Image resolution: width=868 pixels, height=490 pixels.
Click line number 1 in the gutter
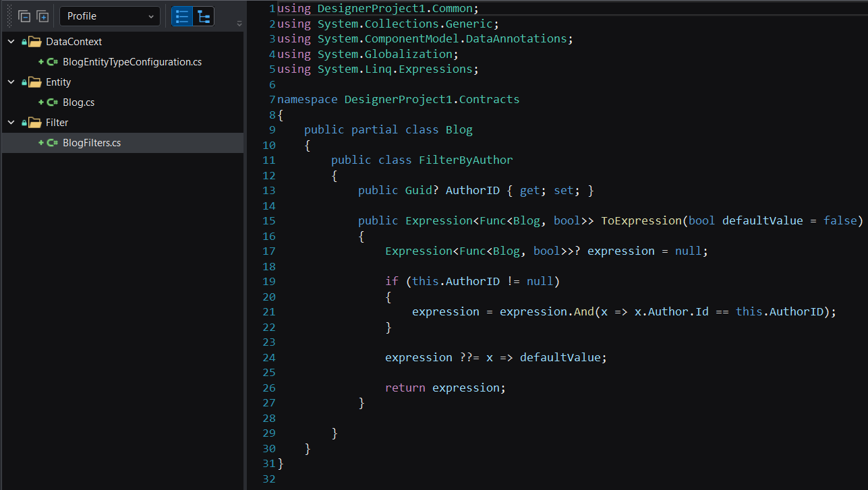[272, 9]
